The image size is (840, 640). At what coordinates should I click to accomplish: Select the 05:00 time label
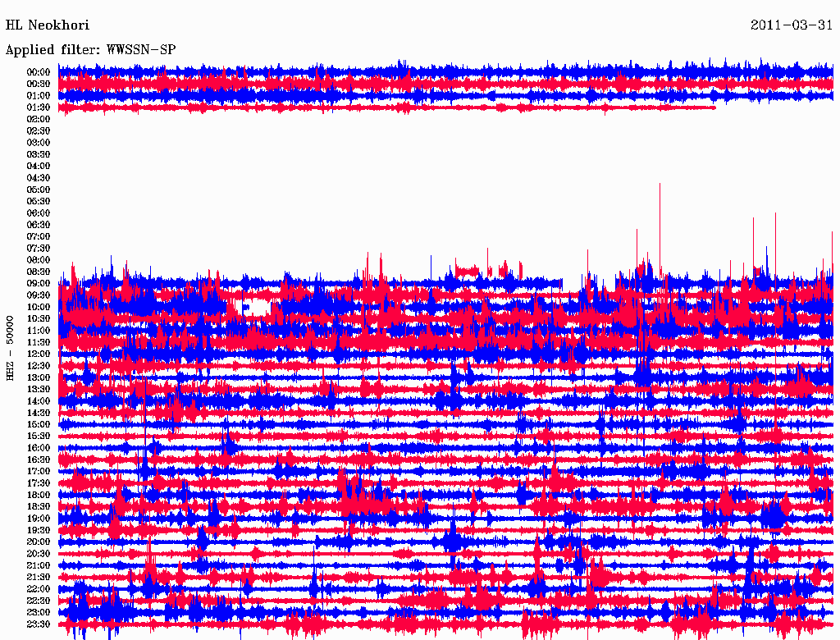pos(38,190)
